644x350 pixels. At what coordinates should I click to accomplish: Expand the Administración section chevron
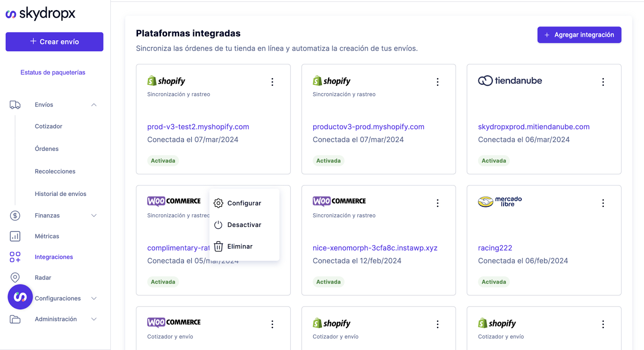click(x=94, y=319)
